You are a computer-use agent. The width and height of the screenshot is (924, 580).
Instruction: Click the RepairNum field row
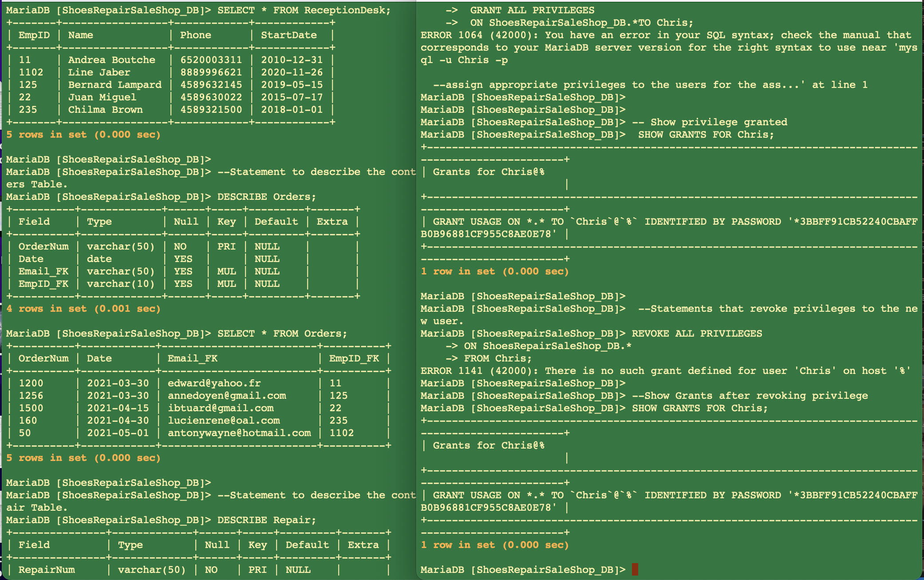click(47, 570)
